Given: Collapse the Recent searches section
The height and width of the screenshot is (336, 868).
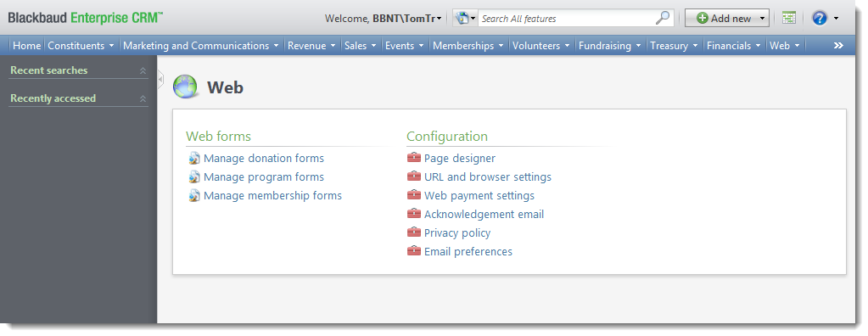Looking at the screenshot, I should point(143,71).
